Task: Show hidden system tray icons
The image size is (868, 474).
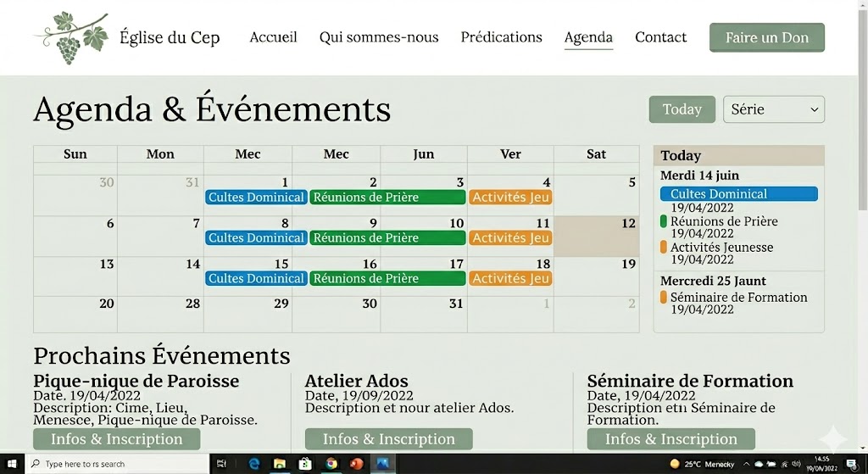Action: tap(748, 464)
